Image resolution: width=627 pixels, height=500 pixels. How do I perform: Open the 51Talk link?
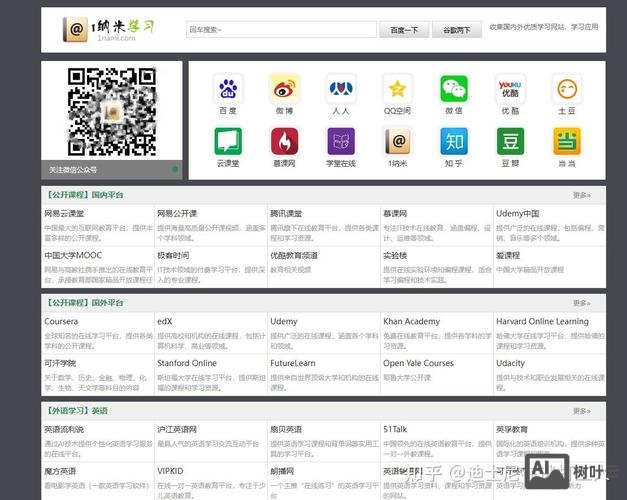coord(395,430)
